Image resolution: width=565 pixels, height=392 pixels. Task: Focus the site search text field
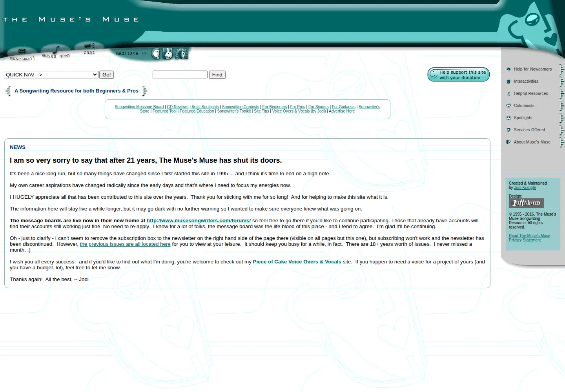pos(180,74)
